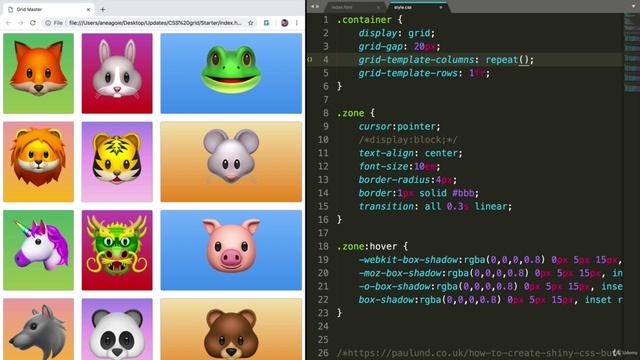Click the browser back arrow
The image size is (640, 360).
point(8,23)
